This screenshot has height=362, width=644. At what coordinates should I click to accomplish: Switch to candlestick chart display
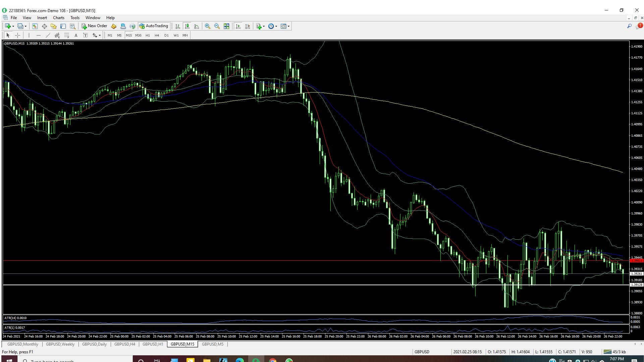point(187,26)
